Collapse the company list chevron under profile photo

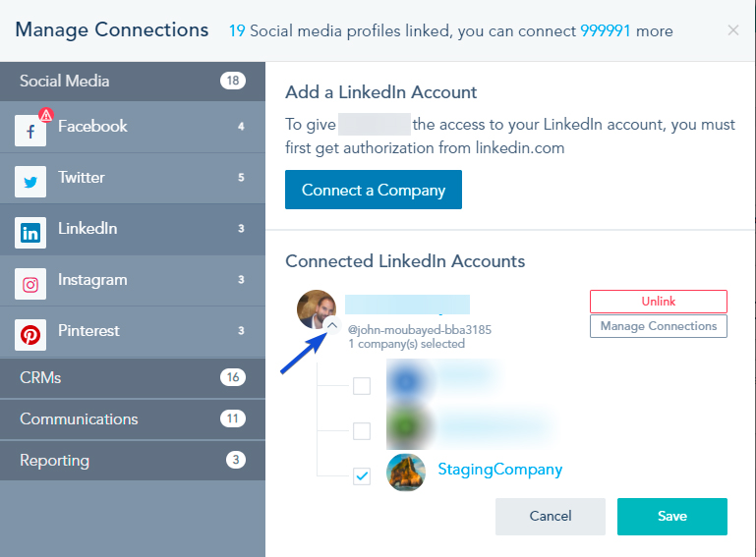(332, 326)
